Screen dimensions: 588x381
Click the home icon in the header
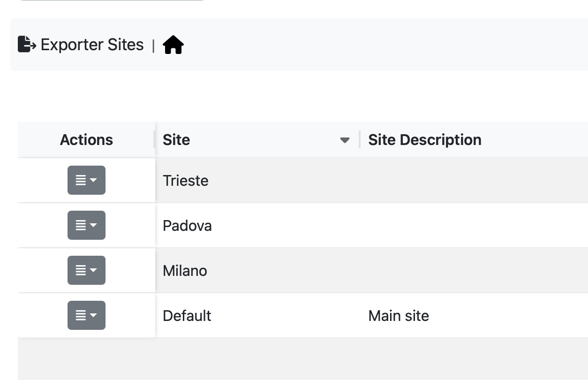point(173,44)
